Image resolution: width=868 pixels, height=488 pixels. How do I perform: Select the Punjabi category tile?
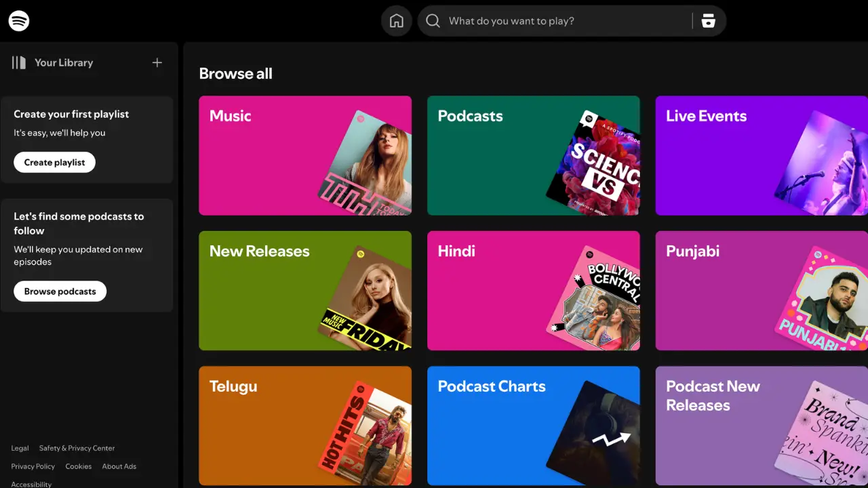(761, 291)
